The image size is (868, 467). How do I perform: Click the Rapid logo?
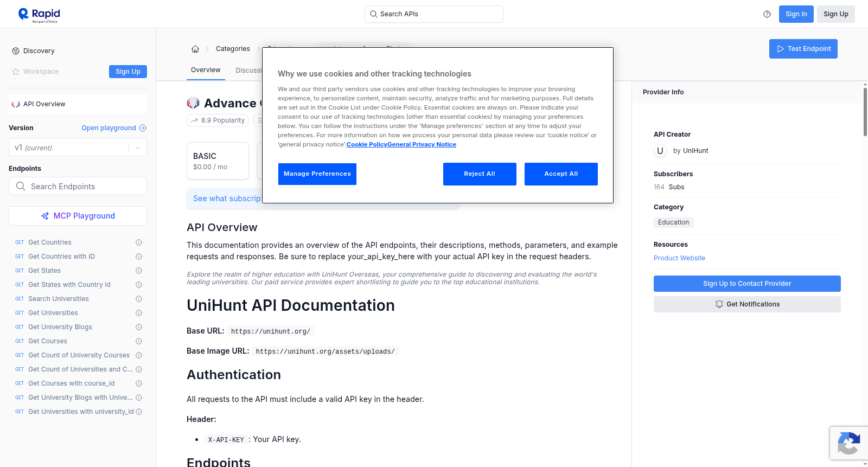[39, 15]
